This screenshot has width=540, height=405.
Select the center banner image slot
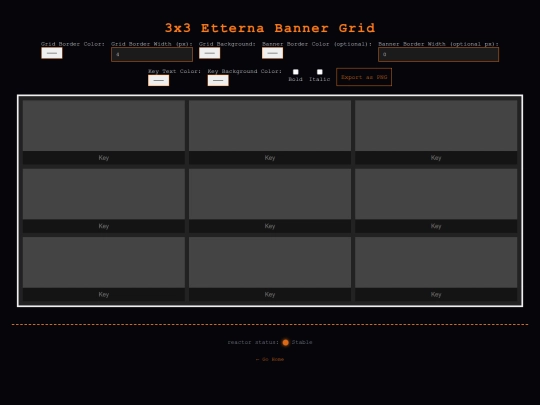pos(270,194)
